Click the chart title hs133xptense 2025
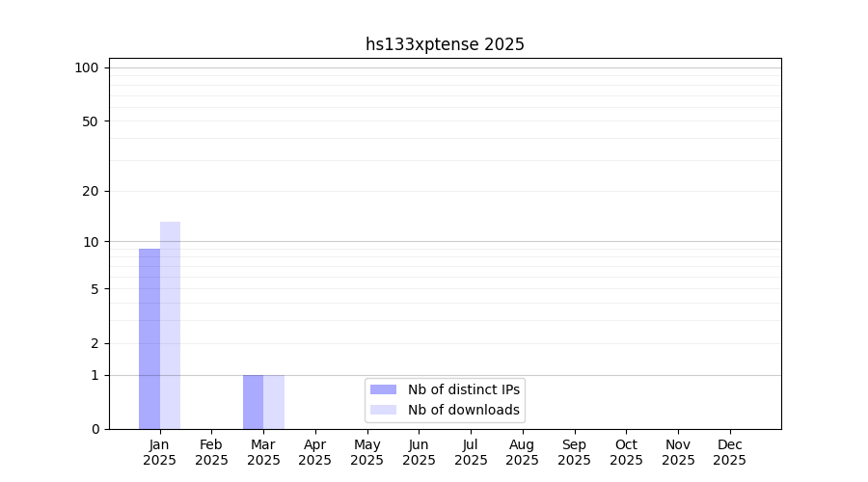Screen dimensions: 868x482 [x=445, y=44]
